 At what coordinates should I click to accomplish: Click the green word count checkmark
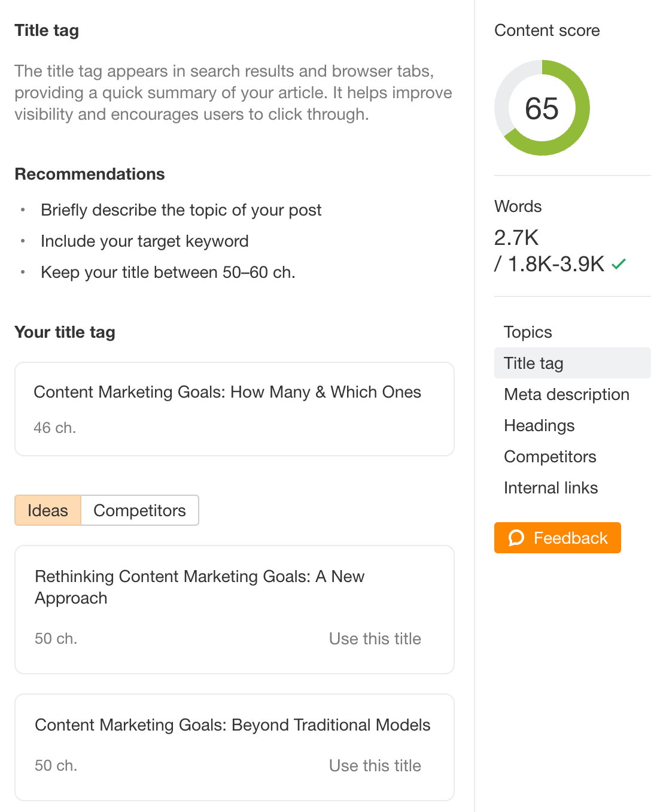click(x=619, y=263)
